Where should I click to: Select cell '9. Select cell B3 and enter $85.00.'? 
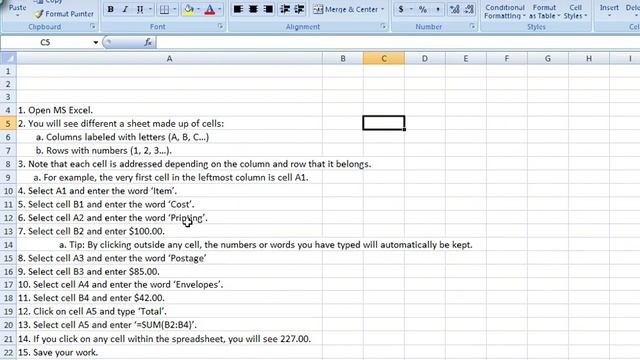(169, 271)
